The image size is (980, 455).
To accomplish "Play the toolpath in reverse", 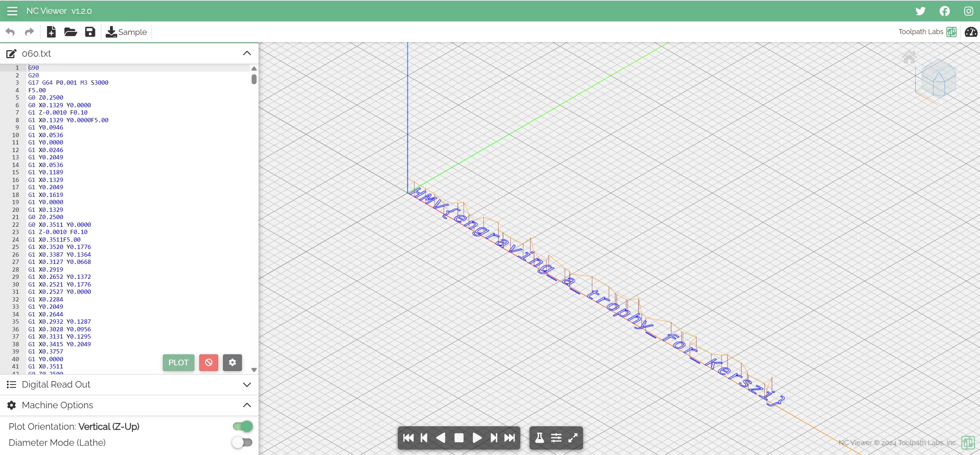I will [441, 438].
